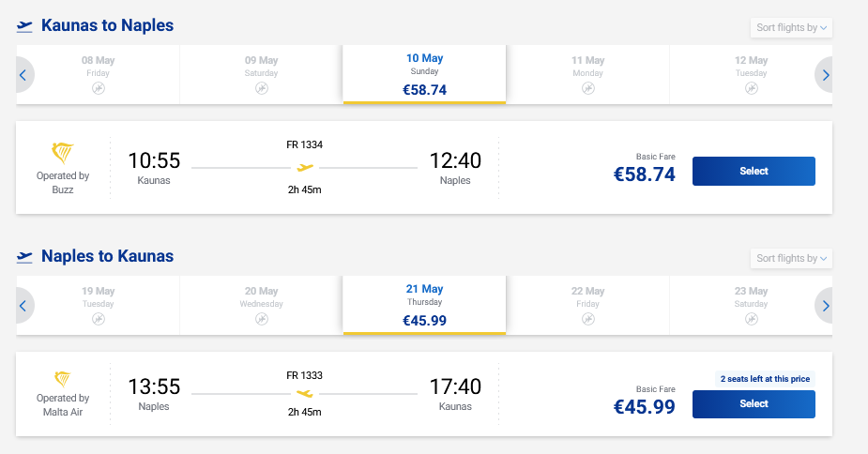This screenshot has width=868, height=454.
Task: Select the €45.99 Naples to Kaunas flight
Action: 754,404
